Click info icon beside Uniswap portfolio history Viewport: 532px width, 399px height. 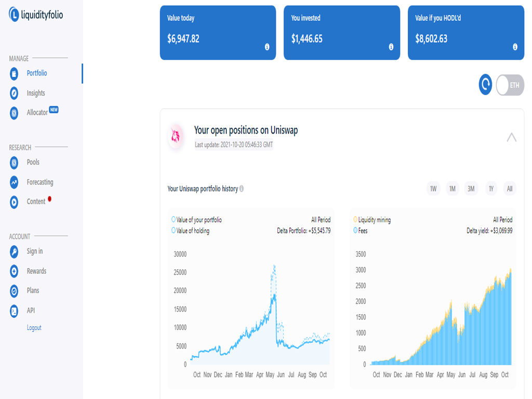click(242, 189)
